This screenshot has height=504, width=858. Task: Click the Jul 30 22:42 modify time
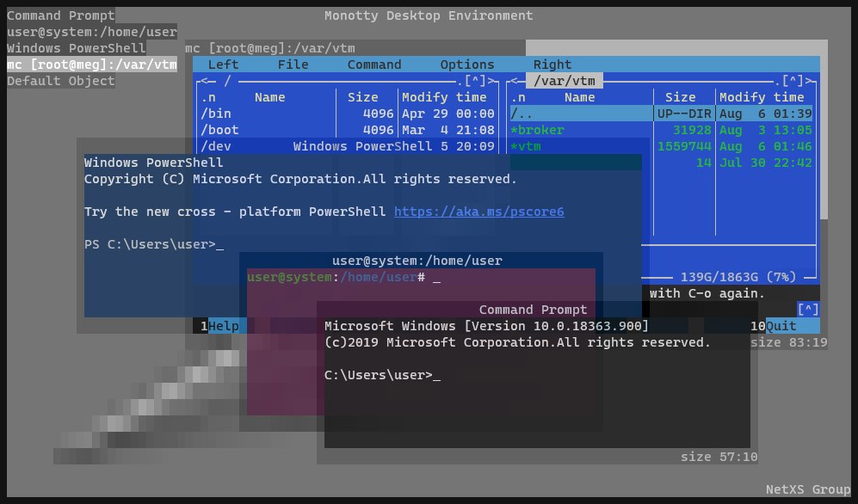tap(766, 163)
